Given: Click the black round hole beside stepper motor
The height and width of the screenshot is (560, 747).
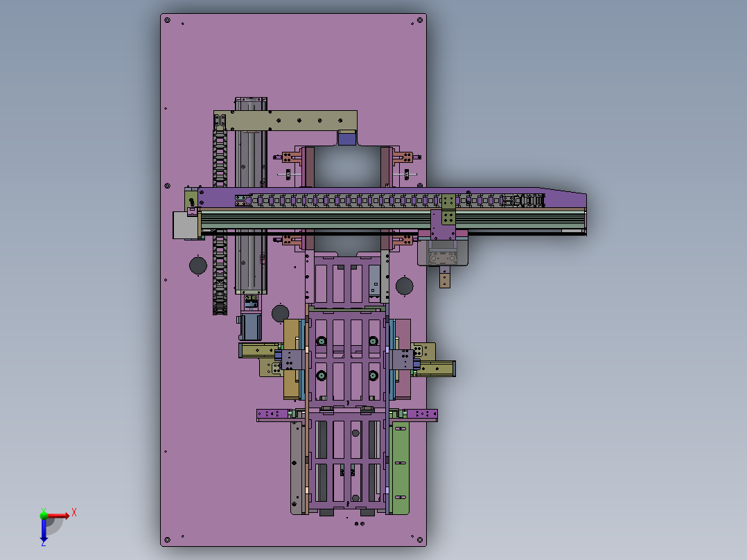Looking at the screenshot, I should tap(280, 313).
